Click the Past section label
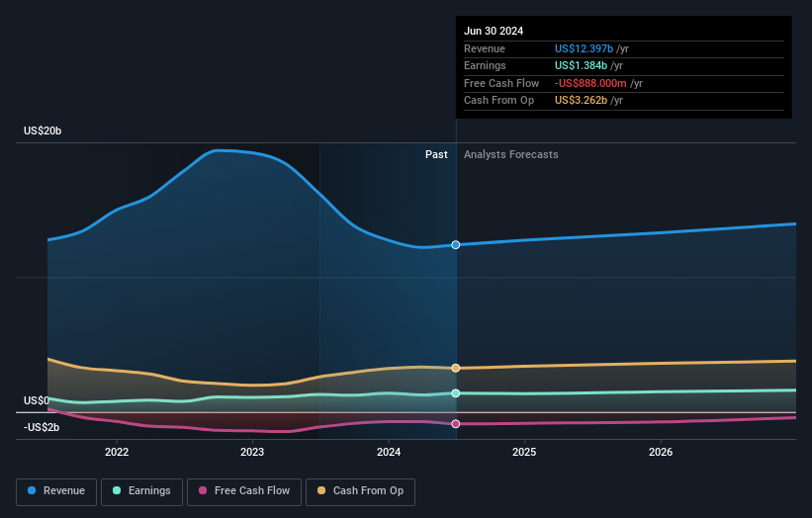 pyautogui.click(x=436, y=154)
